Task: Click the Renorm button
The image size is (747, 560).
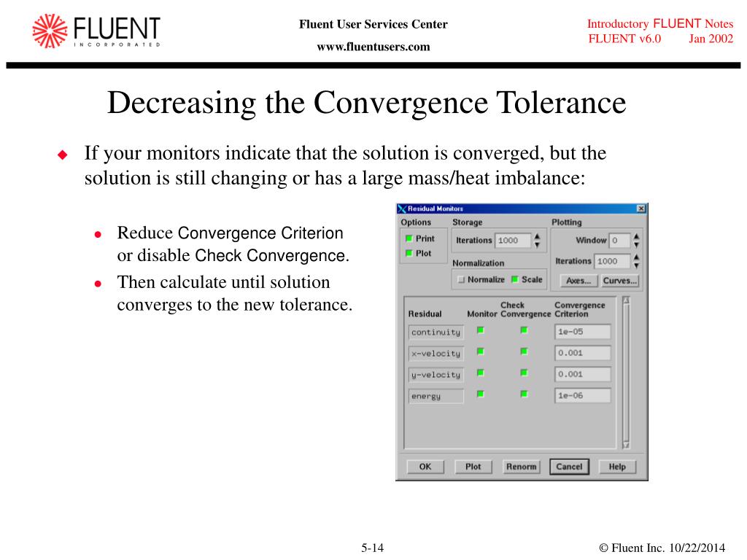Action: 521,467
